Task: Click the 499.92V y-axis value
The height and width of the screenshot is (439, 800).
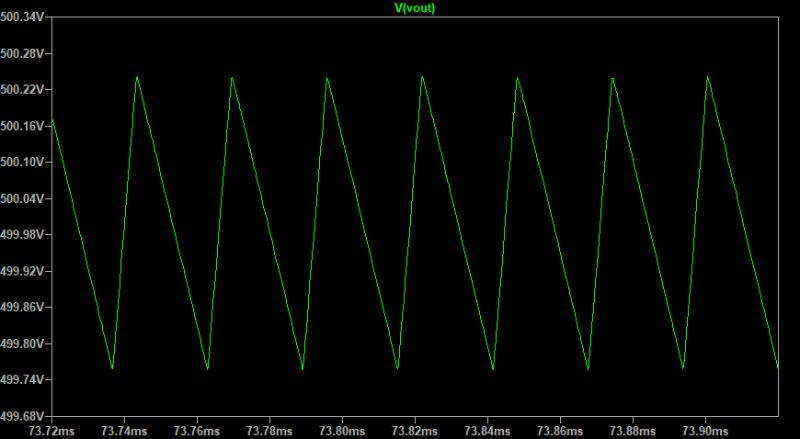Action: pyautogui.click(x=22, y=271)
